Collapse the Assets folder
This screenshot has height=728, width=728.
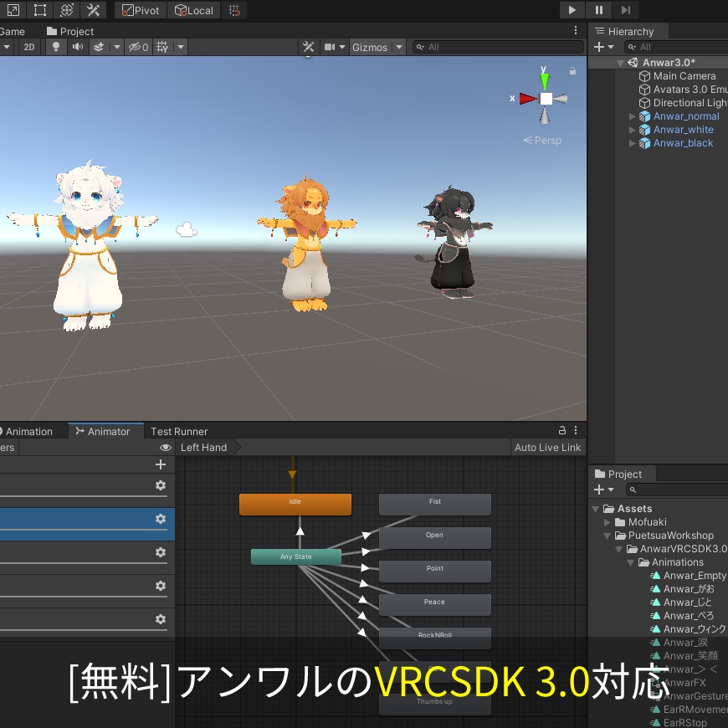[x=596, y=509]
